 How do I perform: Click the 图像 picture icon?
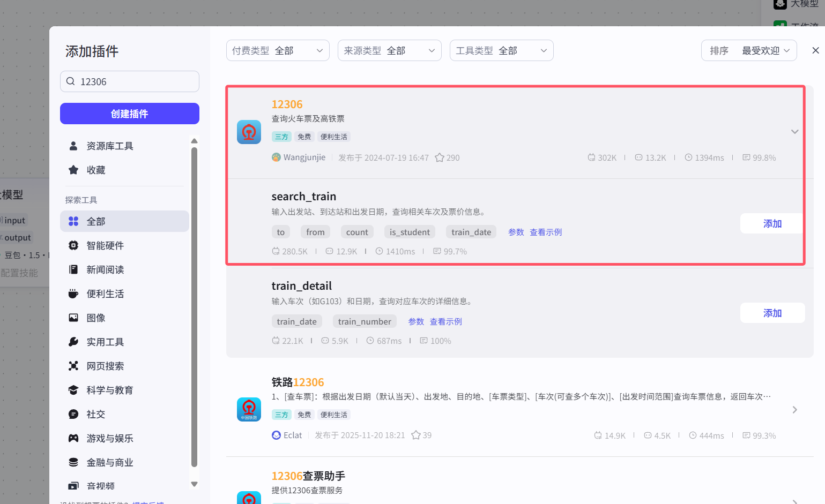tap(73, 318)
